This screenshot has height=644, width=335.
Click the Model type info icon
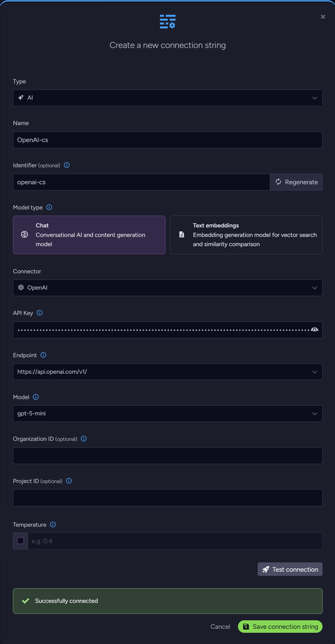pos(49,207)
